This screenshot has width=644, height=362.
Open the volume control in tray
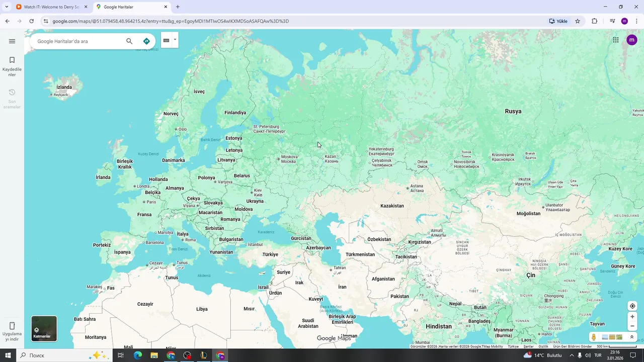click(588, 355)
